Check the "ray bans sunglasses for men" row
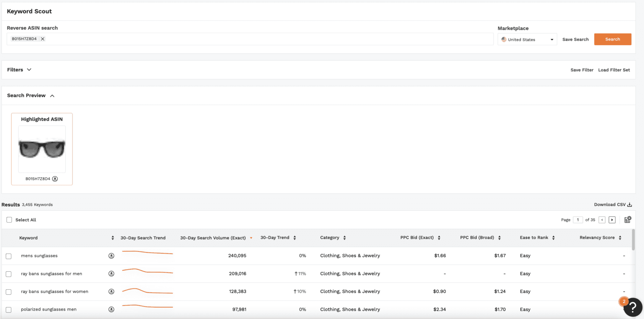 (9, 273)
